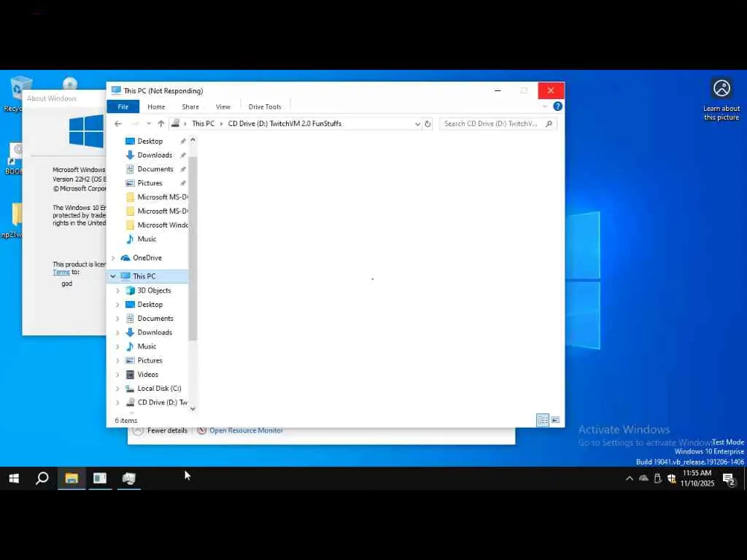Click search magnifier in Explorer search box
This screenshot has height=560, width=747.
[549, 124]
